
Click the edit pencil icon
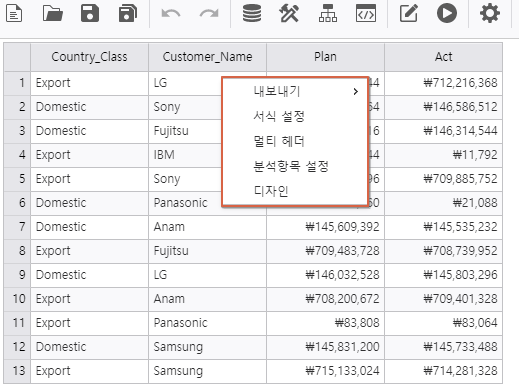click(x=409, y=13)
